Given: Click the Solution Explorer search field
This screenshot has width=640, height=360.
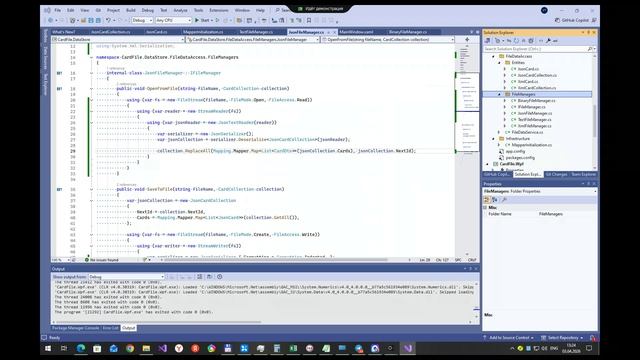Looking at the screenshot, I should point(535,49).
